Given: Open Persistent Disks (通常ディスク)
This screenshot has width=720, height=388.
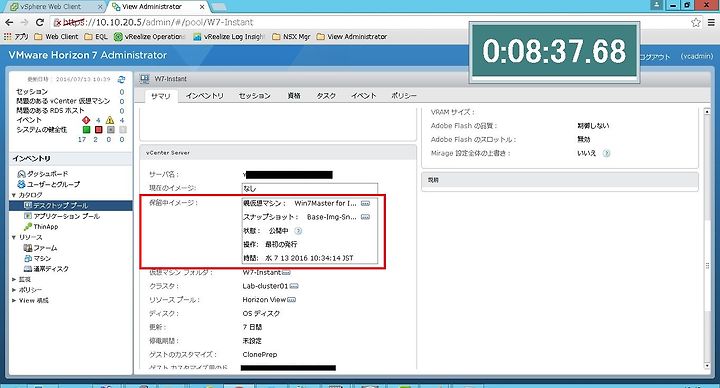Looking at the screenshot, I should (46, 269).
